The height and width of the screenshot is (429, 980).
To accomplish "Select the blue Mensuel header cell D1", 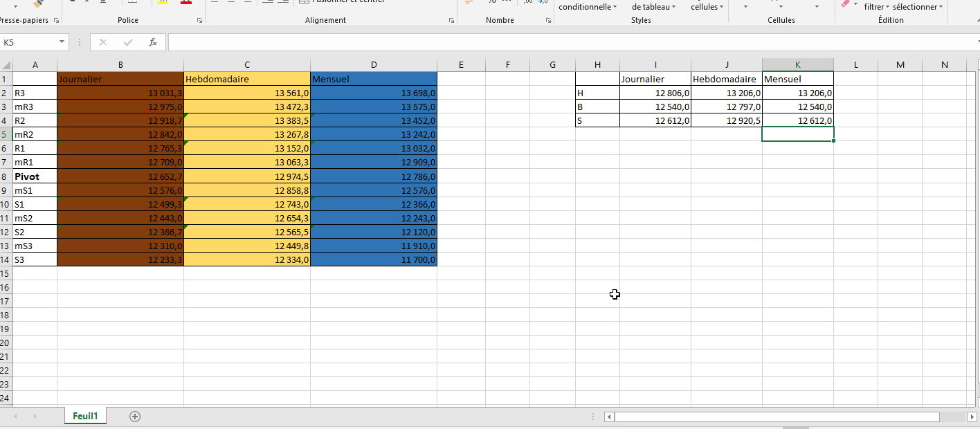I will pyautogui.click(x=374, y=79).
